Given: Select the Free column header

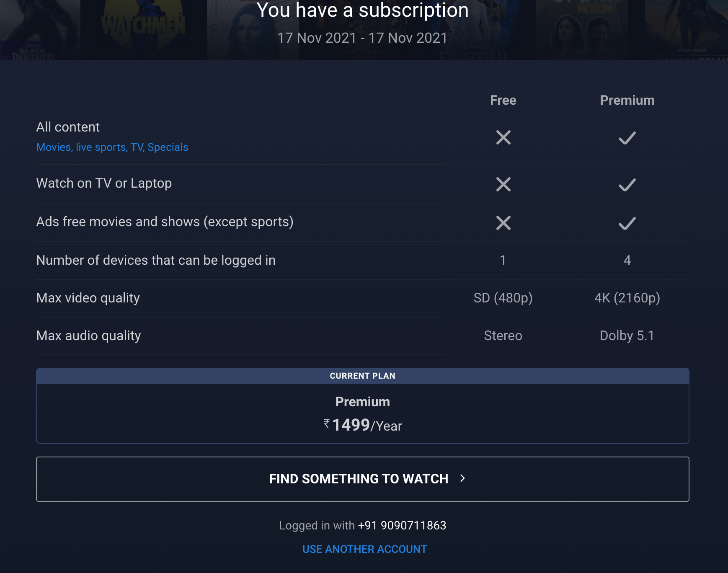Looking at the screenshot, I should (x=503, y=100).
